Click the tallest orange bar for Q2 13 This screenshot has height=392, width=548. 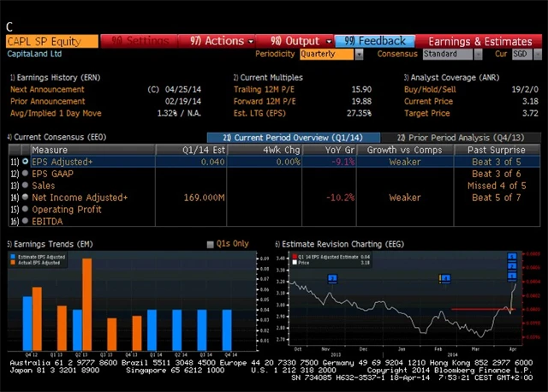coord(87,305)
